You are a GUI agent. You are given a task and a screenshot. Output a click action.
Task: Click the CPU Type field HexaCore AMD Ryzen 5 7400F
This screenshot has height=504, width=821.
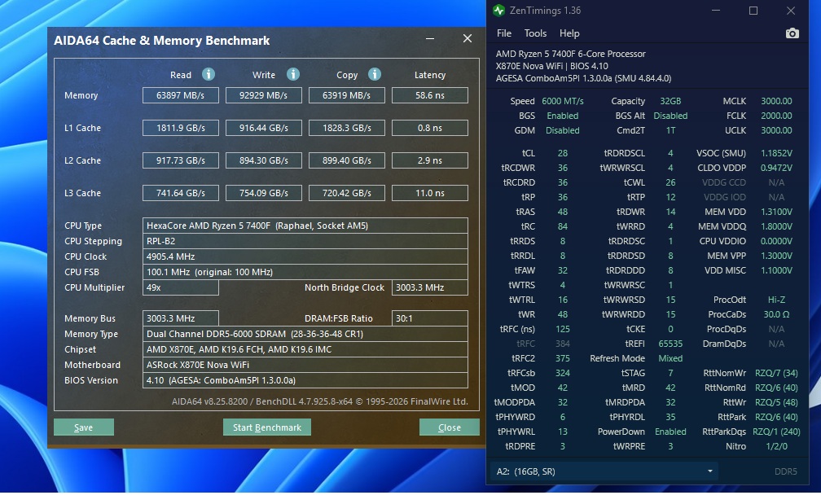tap(305, 226)
